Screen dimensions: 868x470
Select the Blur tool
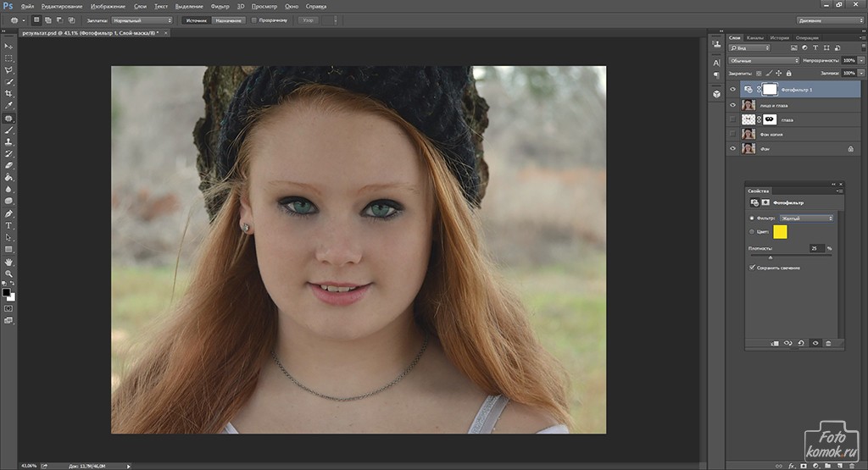[8, 190]
